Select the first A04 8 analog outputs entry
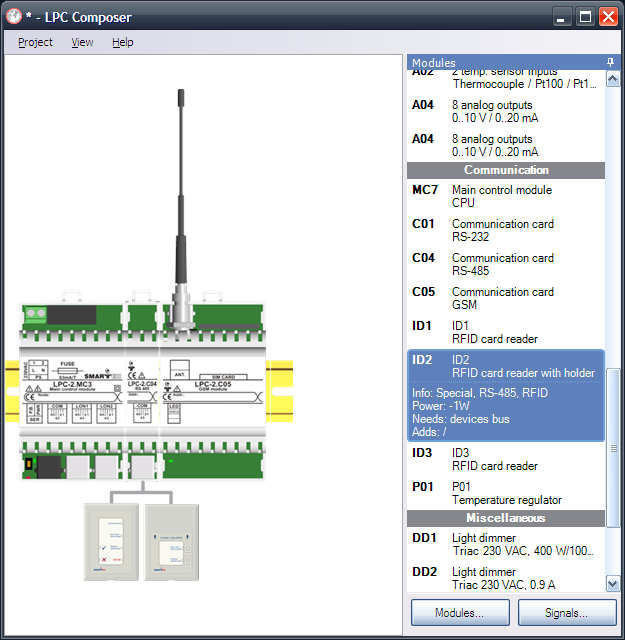Screen dimensions: 625x640 coord(506,111)
